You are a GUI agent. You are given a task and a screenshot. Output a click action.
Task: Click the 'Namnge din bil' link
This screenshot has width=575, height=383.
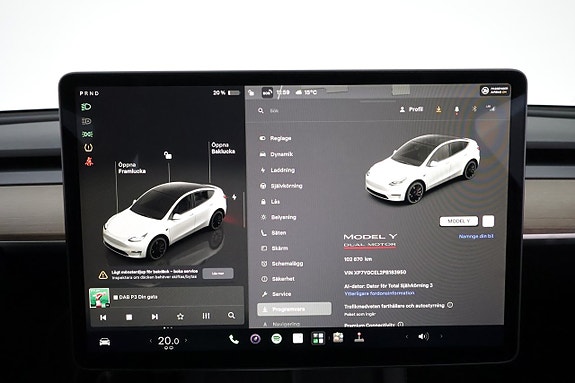[x=476, y=237]
